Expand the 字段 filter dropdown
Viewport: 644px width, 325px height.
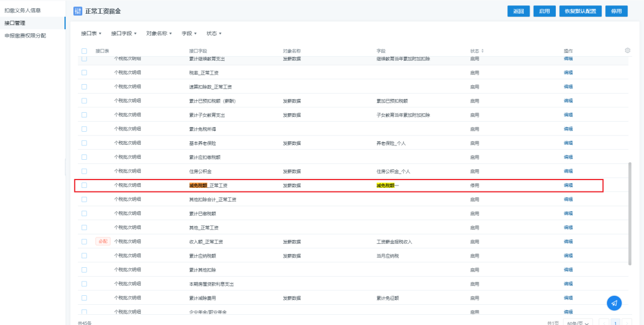click(x=190, y=33)
